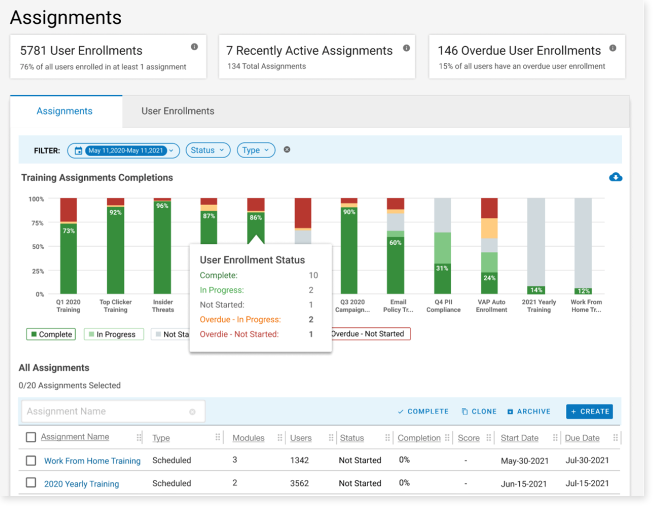Click the Q1 2020 Training bar at 73%
The height and width of the screenshot is (510, 657).
pyautogui.click(x=68, y=259)
